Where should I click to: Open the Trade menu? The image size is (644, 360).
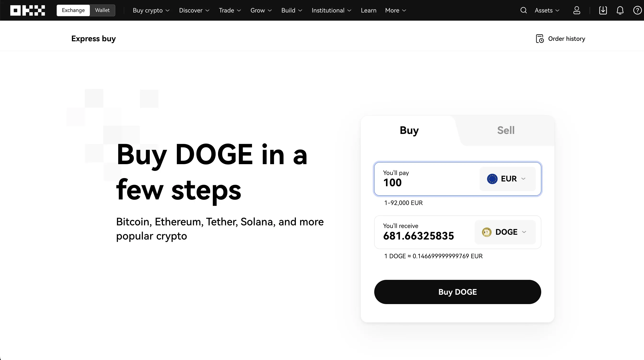pos(230,10)
